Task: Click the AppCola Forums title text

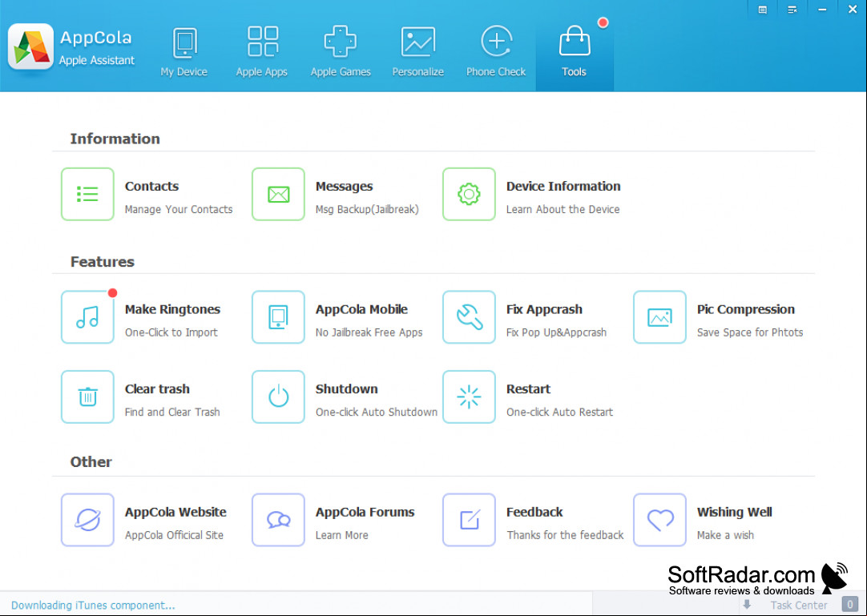Action: (365, 513)
